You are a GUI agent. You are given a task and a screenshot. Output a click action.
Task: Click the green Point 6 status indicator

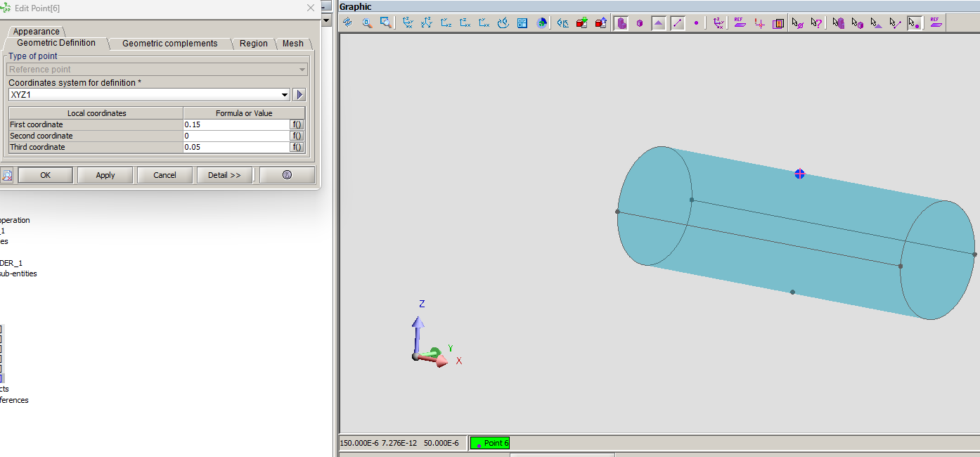(x=489, y=443)
